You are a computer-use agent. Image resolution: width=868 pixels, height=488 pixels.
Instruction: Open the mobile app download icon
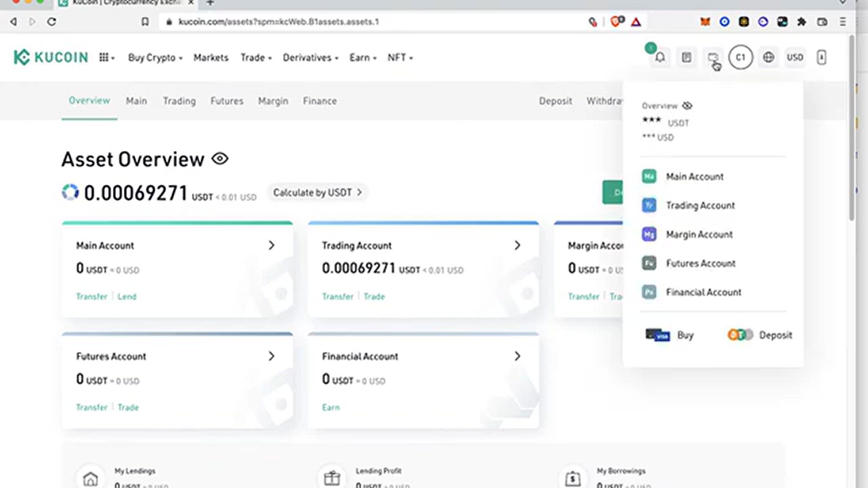[821, 57]
